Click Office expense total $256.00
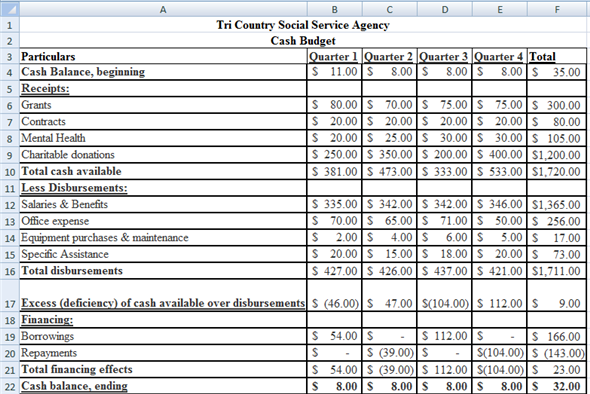This screenshot has width=590, height=394. 557,221
